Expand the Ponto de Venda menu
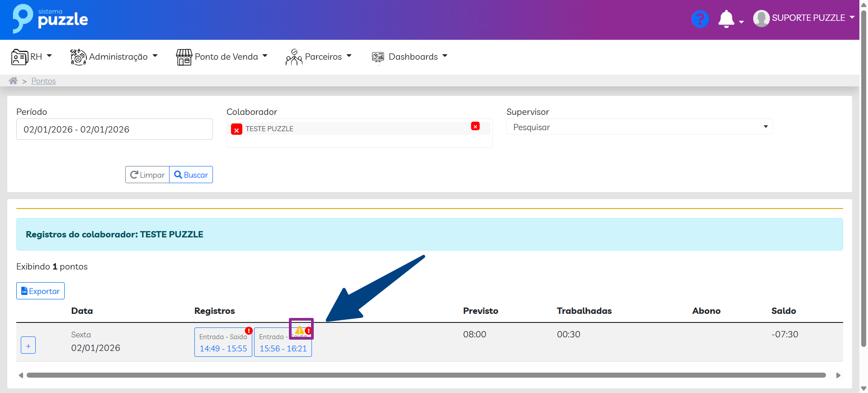 (x=222, y=57)
